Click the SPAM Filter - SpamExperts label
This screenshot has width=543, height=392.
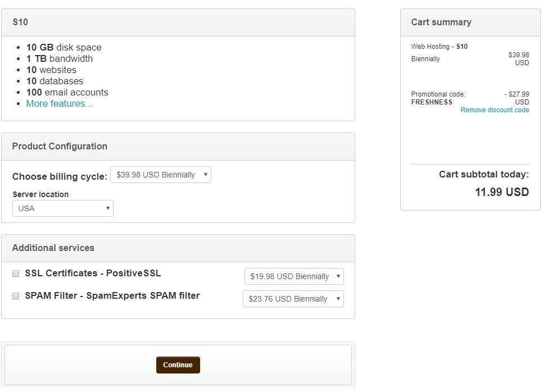(112, 296)
